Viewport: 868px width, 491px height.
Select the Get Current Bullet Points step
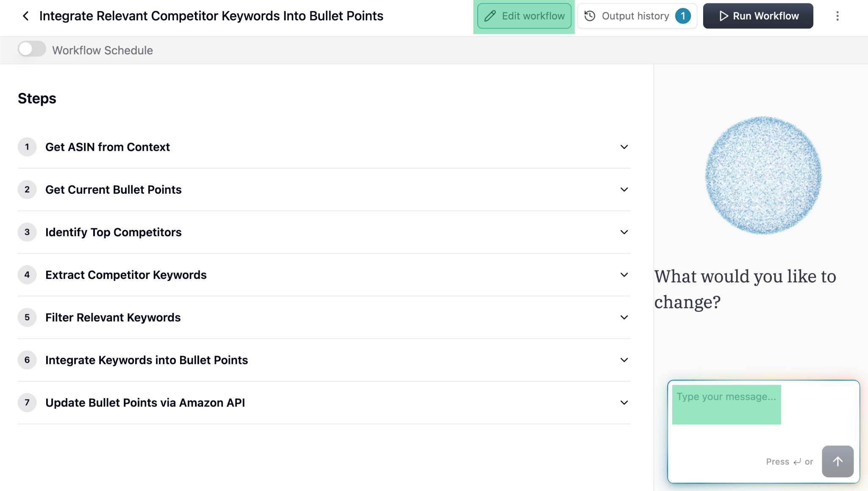pyautogui.click(x=113, y=190)
